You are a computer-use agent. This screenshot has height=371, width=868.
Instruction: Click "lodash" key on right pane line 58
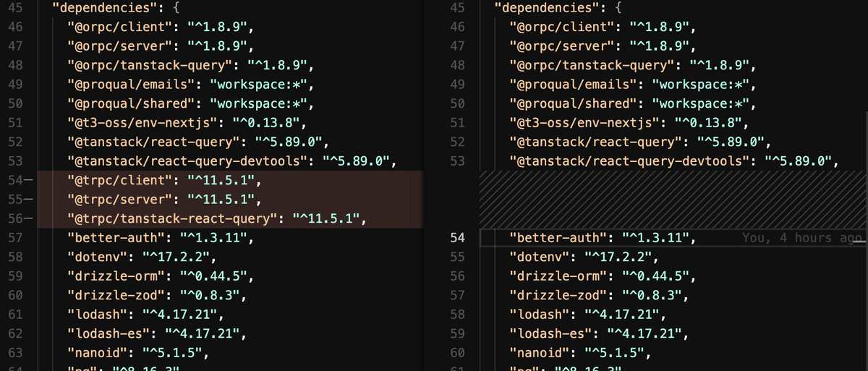coord(541,315)
